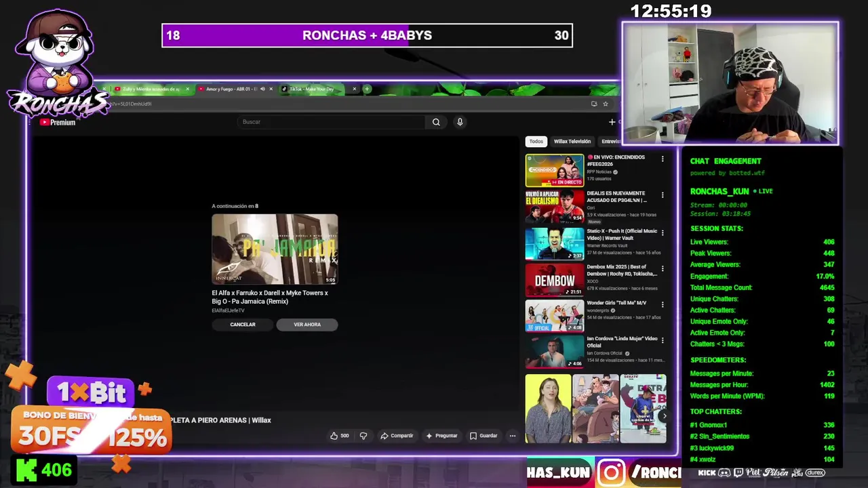Click the 12:55:19 stream timer
This screenshot has height=488, width=868.
coord(671,12)
